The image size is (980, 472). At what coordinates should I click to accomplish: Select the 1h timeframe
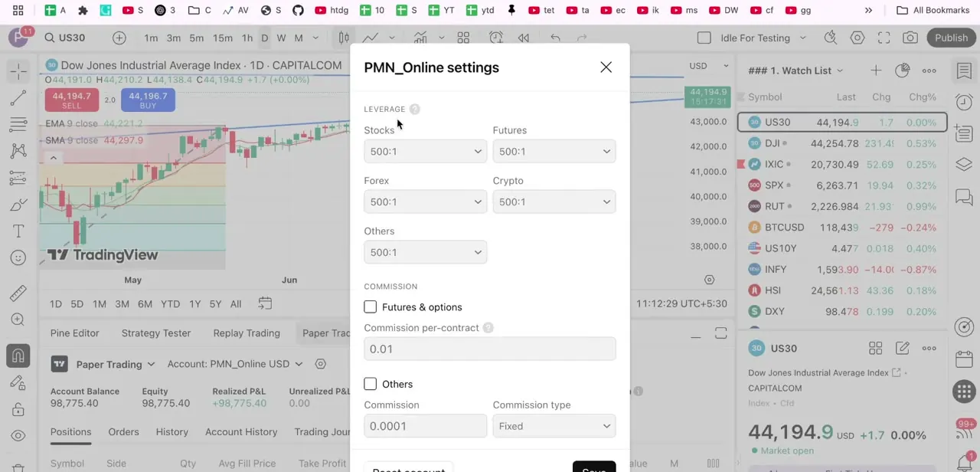tap(247, 38)
